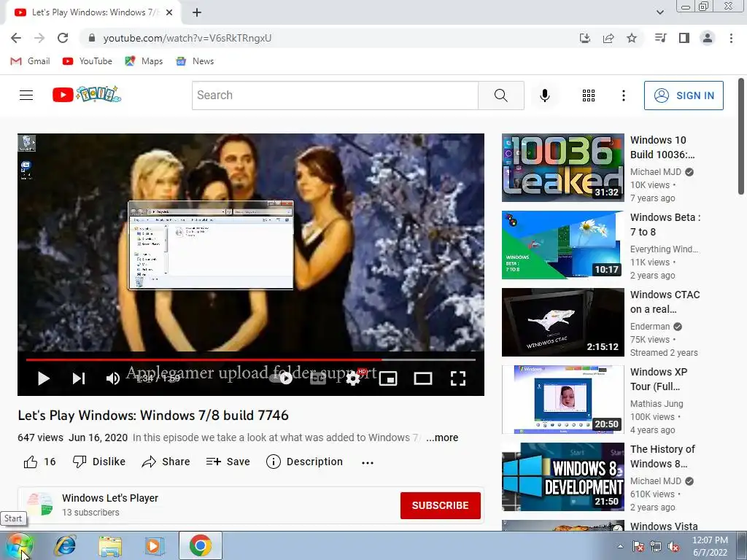Show hidden system tray icons
The height and width of the screenshot is (560, 747).
[620, 546]
